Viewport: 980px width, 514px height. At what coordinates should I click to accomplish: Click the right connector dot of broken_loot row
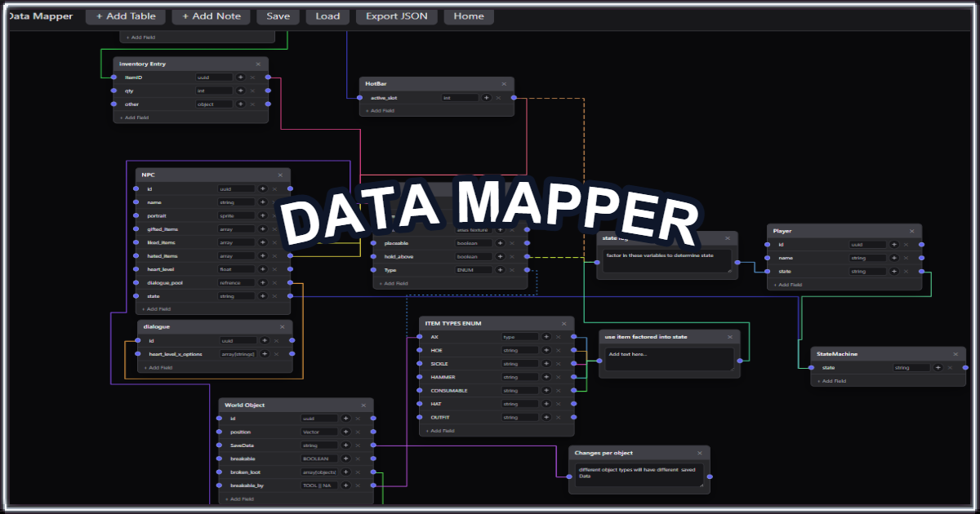(x=373, y=472)
